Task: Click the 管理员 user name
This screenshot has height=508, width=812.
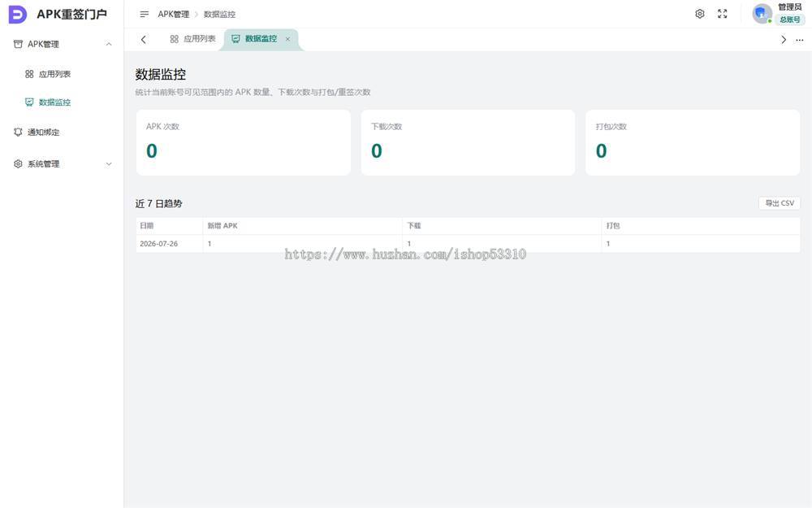Action: [790, 7]
